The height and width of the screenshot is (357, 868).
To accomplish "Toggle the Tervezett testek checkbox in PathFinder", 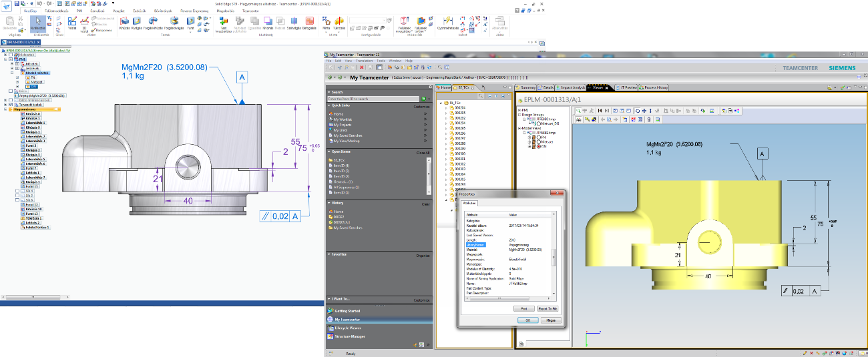I will (x=10, y=105).
